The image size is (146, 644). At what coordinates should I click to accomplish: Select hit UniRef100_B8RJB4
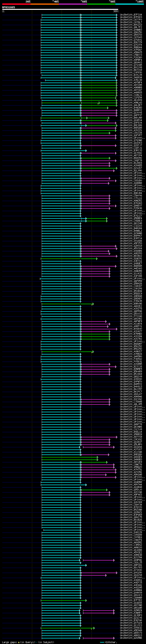[x=131, y=193]
